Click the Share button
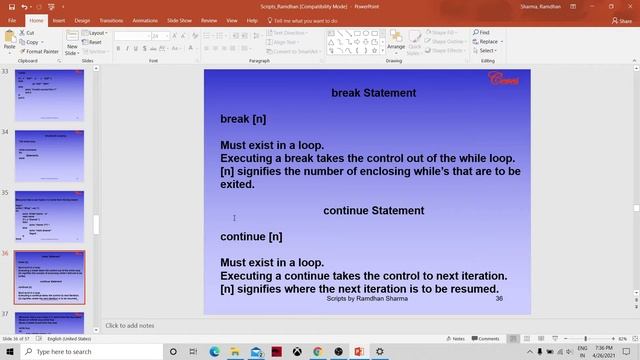The image size is (640, 360). tap(622, 20)
